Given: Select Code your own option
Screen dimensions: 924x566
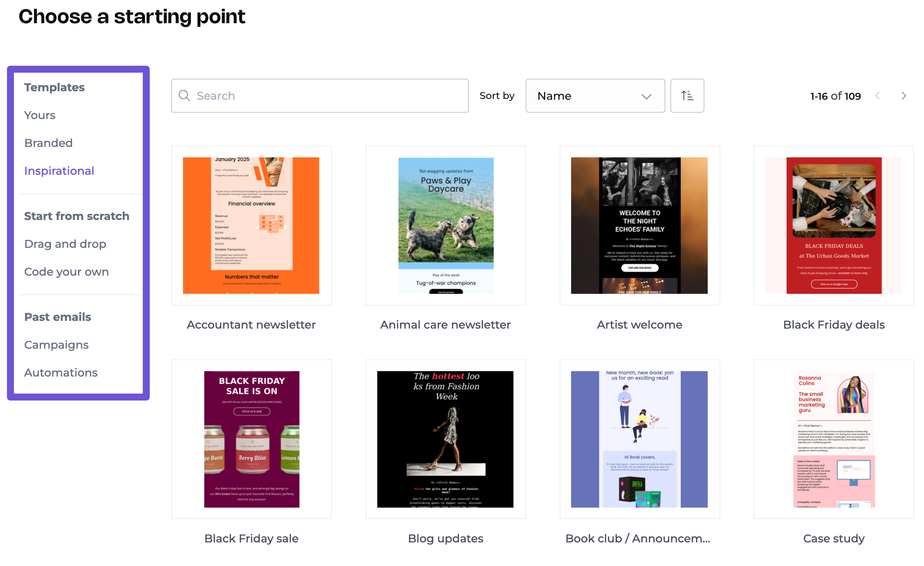Looking at the screenshot, I should coord(66,272).
